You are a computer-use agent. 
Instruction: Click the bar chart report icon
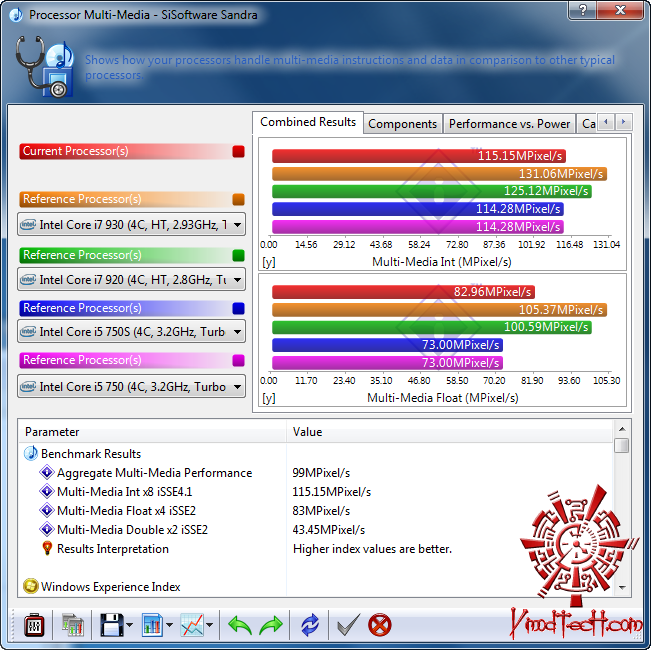[152, 625]
